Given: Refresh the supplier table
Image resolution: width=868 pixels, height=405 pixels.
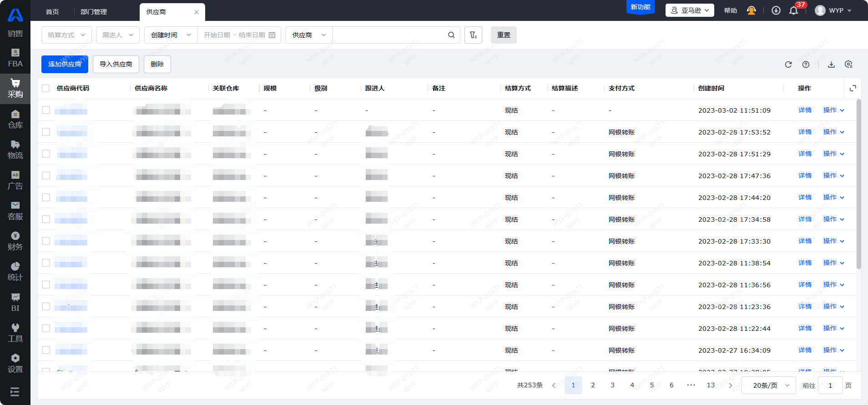Looking at the screenshot, I should 788,65.
